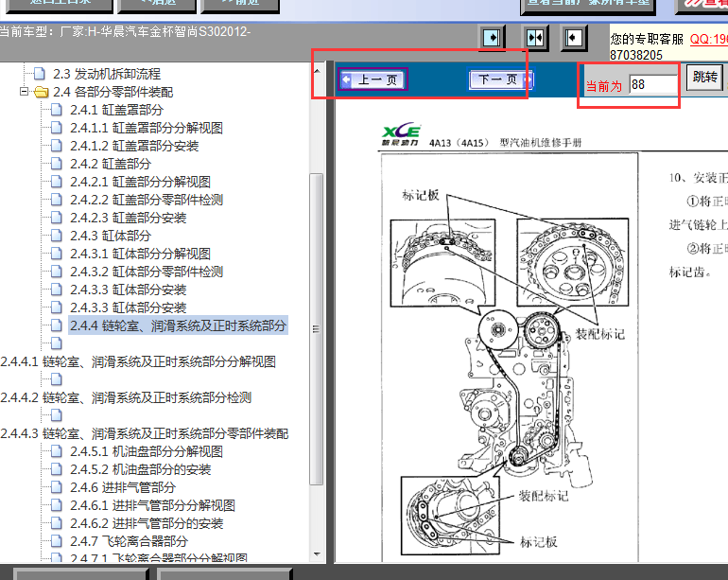Image resolution: width=728 pixels, height=580 pixels.
Task: Click the current page number field showing 88
Action: coord(652,84)
